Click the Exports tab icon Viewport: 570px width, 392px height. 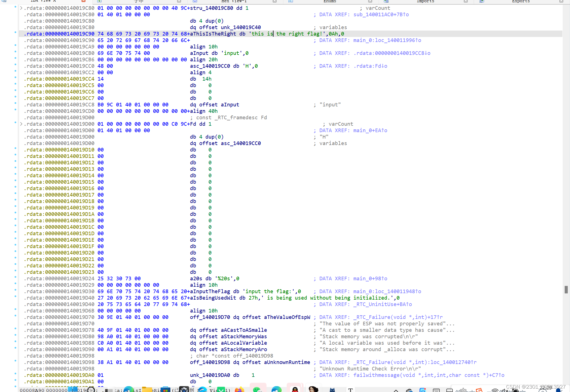tap(482, 1)
